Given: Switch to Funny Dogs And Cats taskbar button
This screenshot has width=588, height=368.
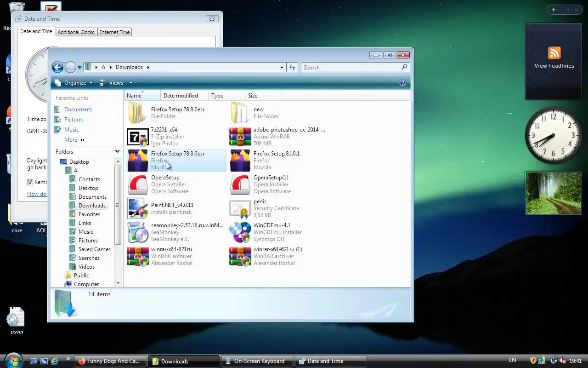Looking at the screenshot, I should click(x=110, y=361).
